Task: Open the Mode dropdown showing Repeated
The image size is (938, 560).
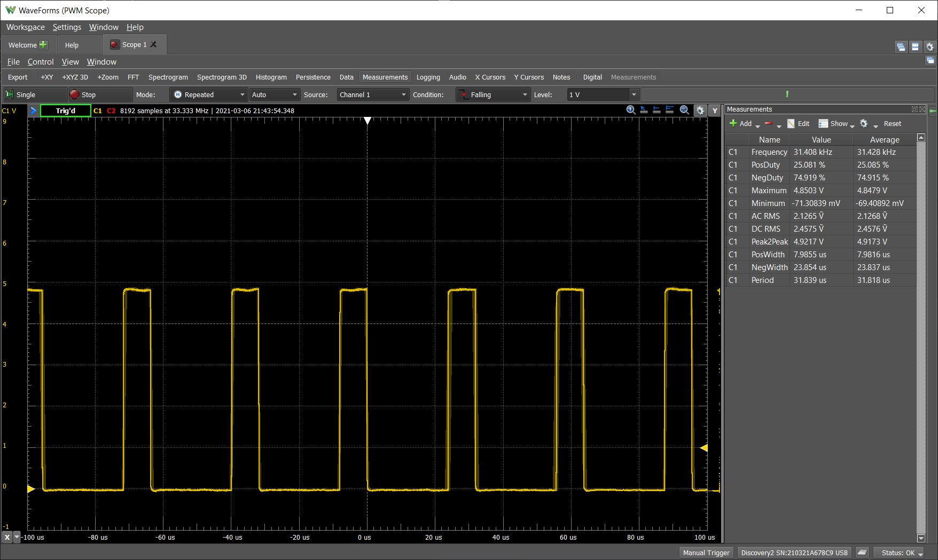Action: pos(209,94)
